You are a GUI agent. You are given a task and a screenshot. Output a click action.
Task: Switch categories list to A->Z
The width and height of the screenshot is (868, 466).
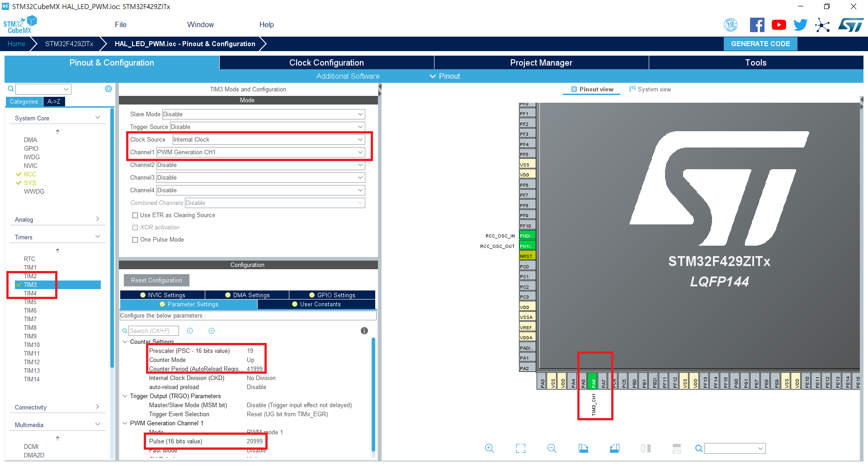coord(54,101)
